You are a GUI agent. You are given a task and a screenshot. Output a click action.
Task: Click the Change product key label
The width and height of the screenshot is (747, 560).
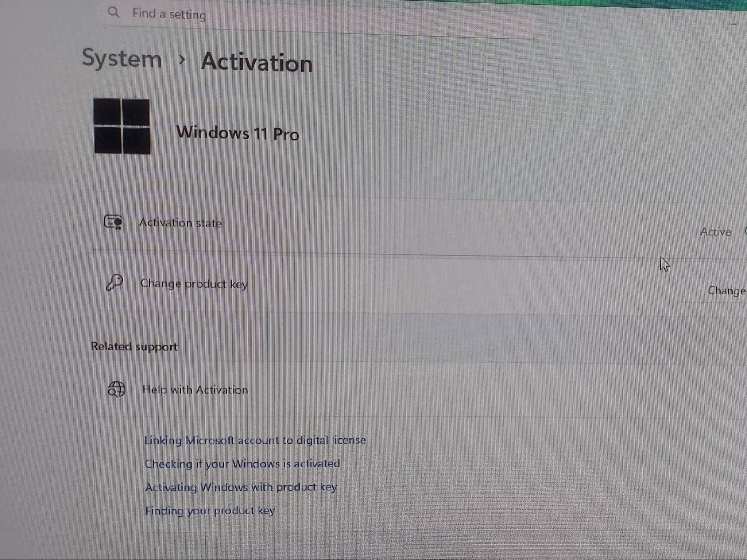pos(194,284)
